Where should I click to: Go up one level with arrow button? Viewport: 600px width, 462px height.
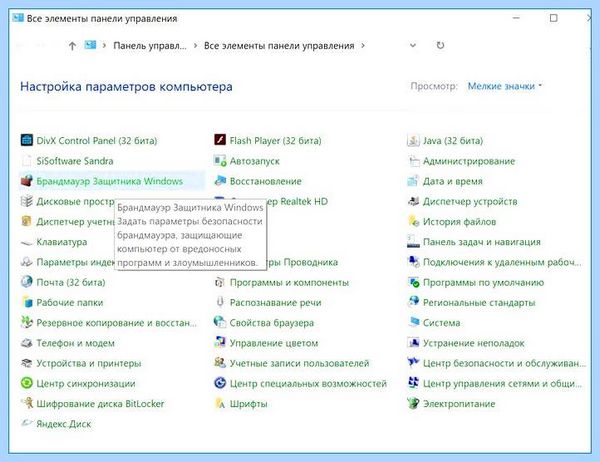click(x=72, y=46)
